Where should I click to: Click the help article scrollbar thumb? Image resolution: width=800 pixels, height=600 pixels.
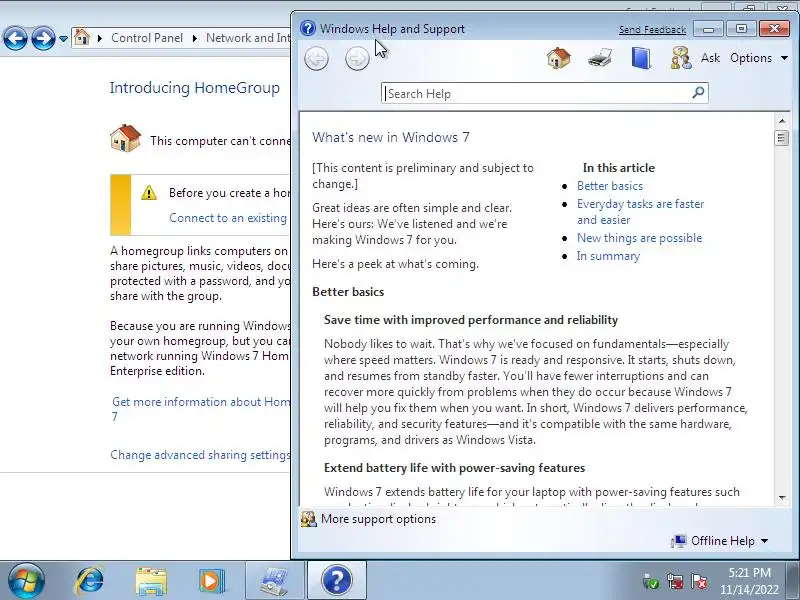click(x=781, y=138)
